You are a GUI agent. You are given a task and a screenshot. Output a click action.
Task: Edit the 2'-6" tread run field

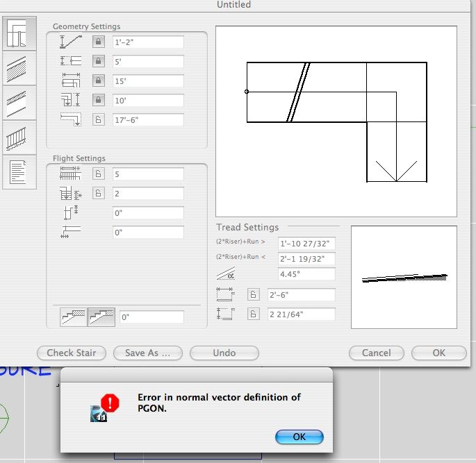(x=302, y=294)
